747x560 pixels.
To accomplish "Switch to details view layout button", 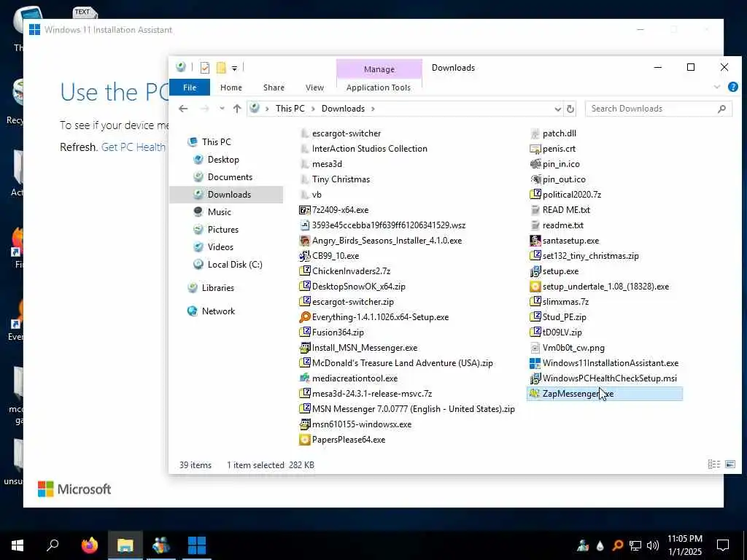I will point(713,464).
